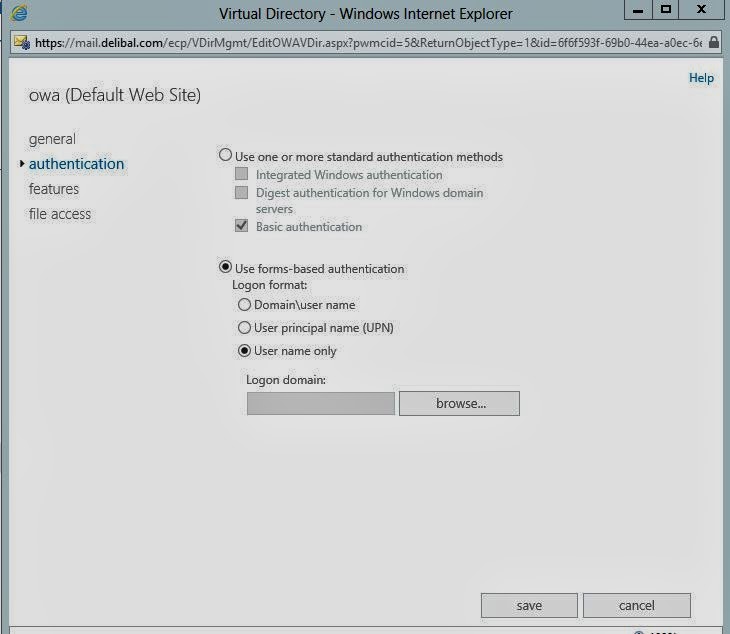Minimize the Virtual Directory window

pos(636,11)
